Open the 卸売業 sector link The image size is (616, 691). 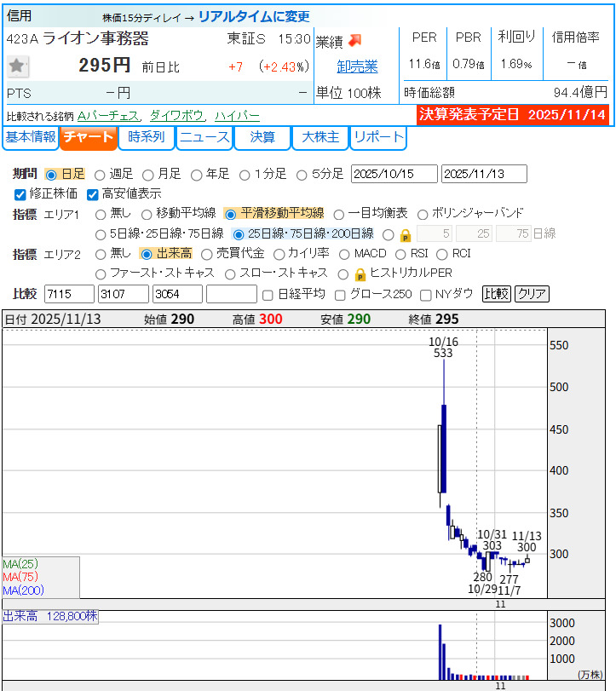pos(357,66)
